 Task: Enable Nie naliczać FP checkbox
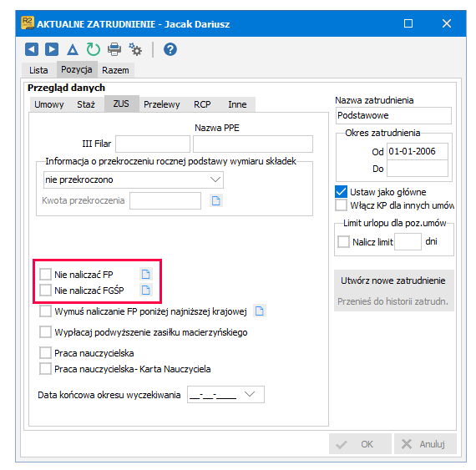pos(45,275)
